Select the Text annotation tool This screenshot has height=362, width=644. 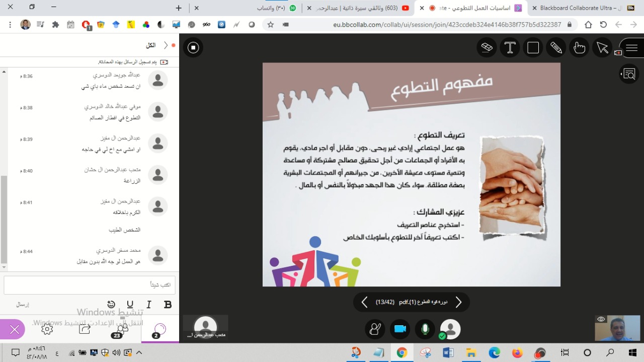point(510,48)
